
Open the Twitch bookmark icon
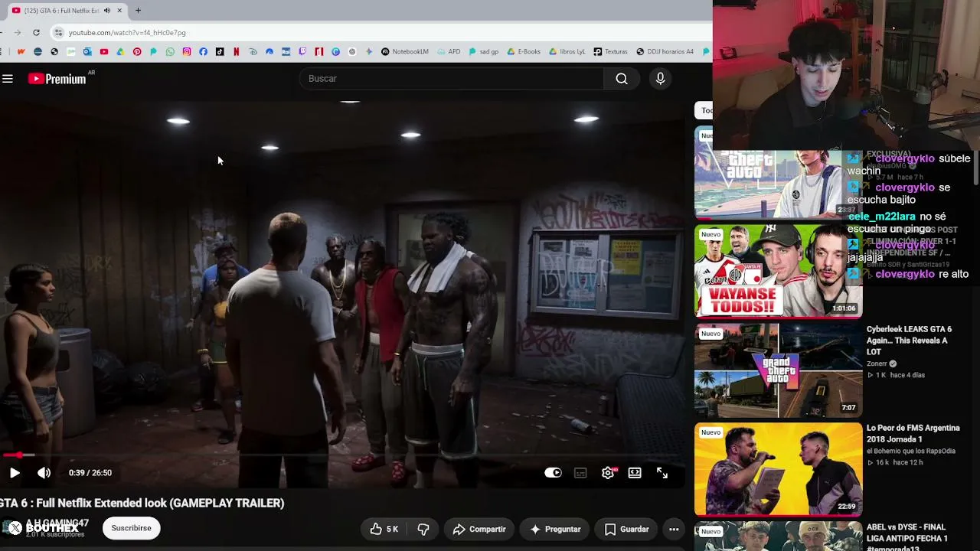coord(302,52)
